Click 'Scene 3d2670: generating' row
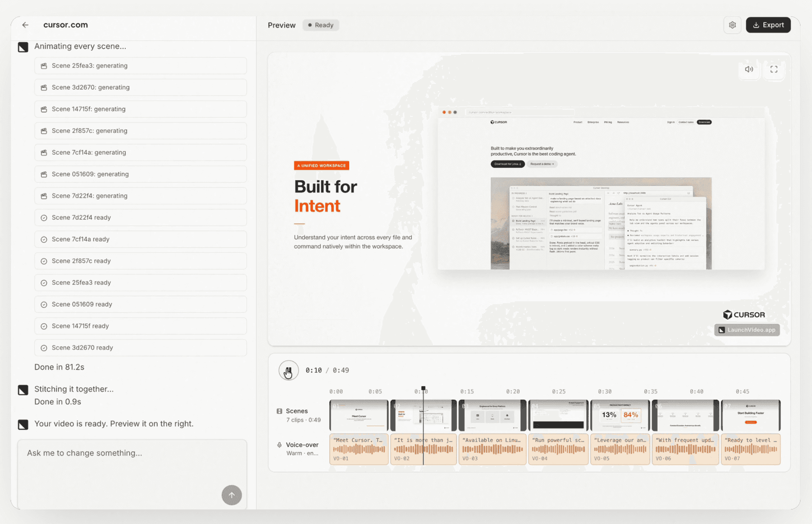The height and width of the screenshot is (524, 812). 140,87
